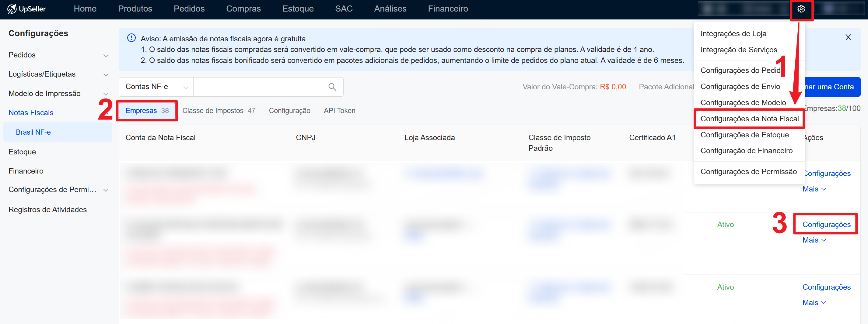Click Configurações link in second company row

coord(826,224)
